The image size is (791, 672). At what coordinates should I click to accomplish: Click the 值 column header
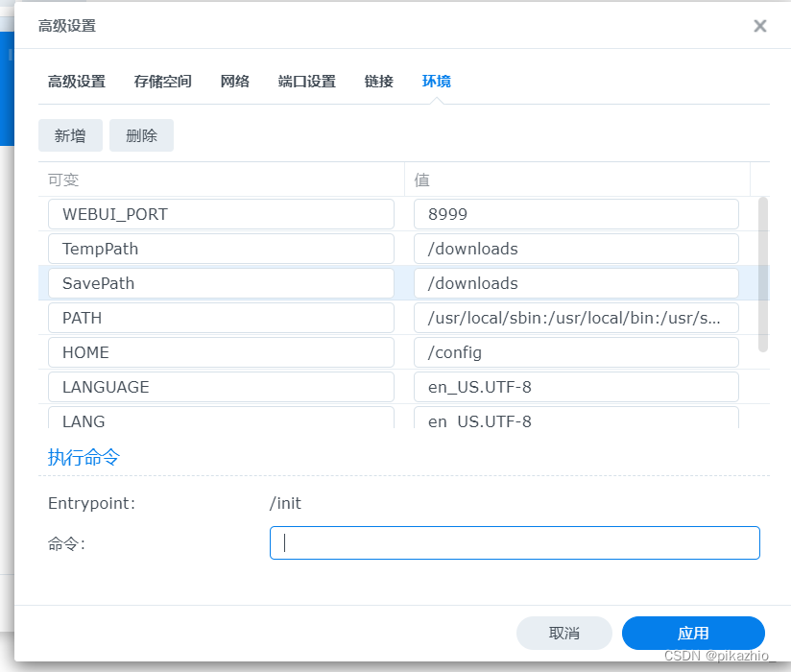coord(577,180)
